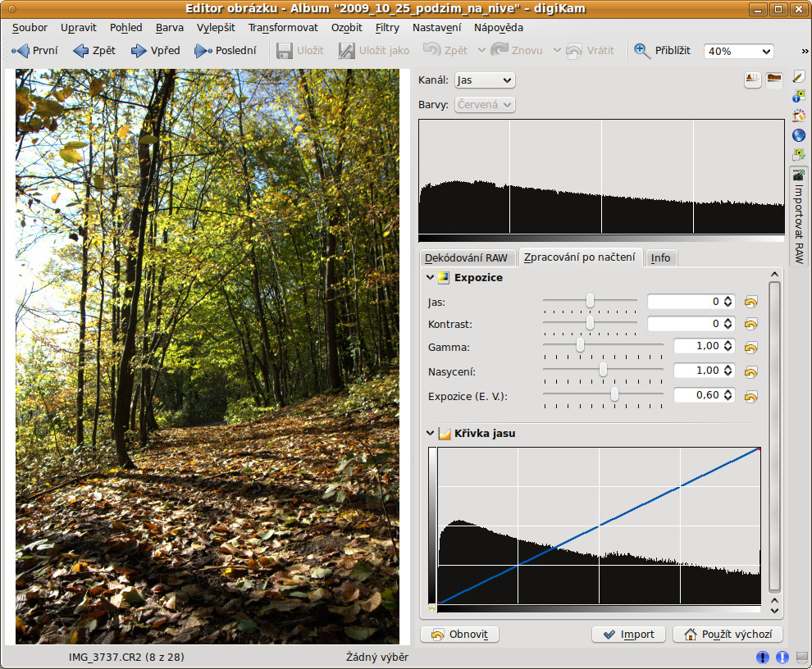Screen dimensions: 812x669
Task: Click the Nasycení slider handle
Action: pos(603,370)
